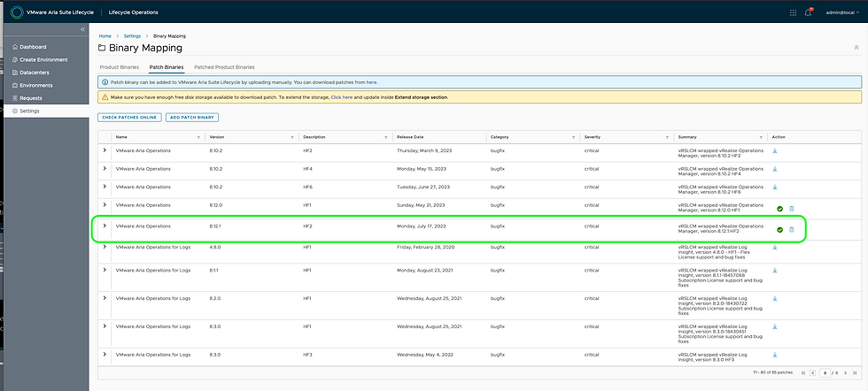Expand the Operations for Logs 4.8.0 row
868x391 pixels.
(x=105, y=247)
